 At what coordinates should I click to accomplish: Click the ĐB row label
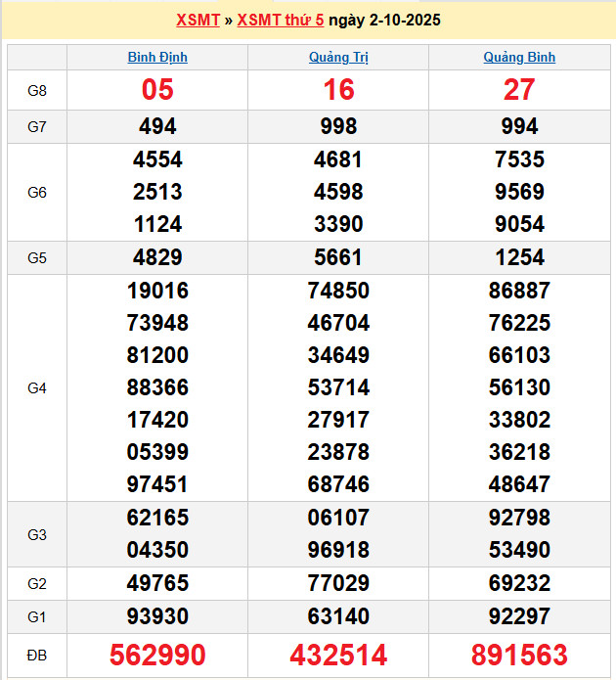[x=37, y=655]
